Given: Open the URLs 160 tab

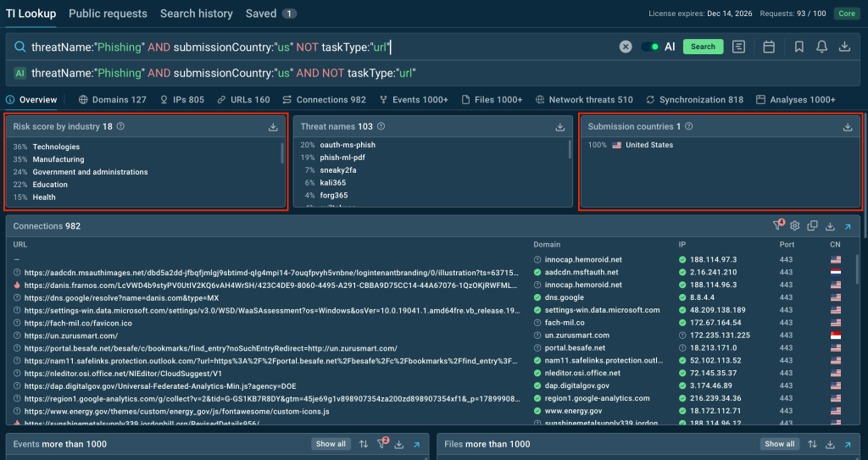Looking at the screenshot, I should [x=243, y=100].
